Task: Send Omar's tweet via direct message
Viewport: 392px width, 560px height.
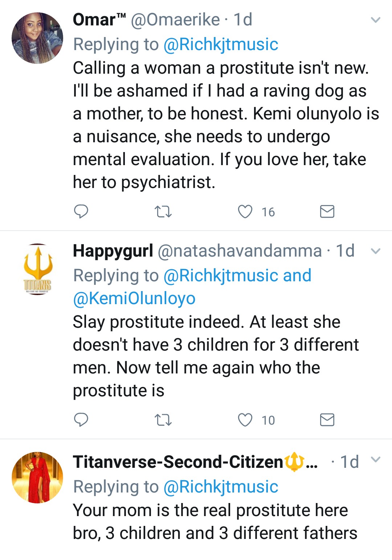Action: click(x=327, y=211)
